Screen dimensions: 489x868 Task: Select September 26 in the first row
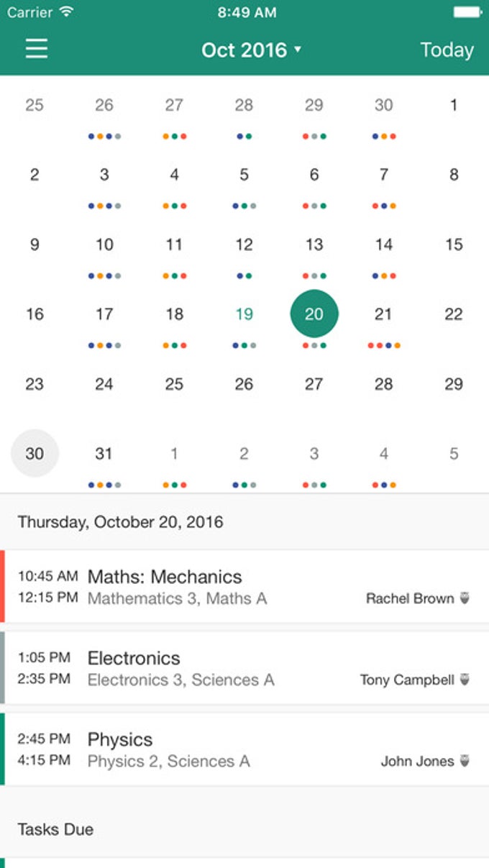(x=104, y=105)
